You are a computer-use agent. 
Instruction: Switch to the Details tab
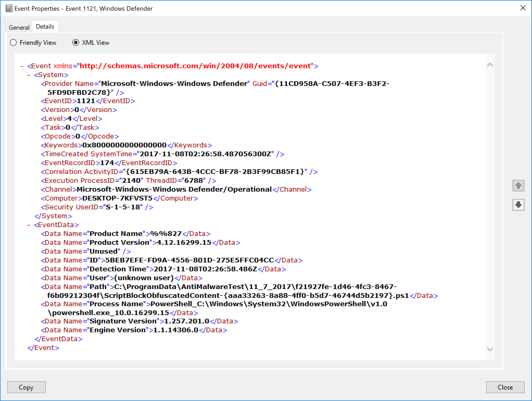(45, 27)
